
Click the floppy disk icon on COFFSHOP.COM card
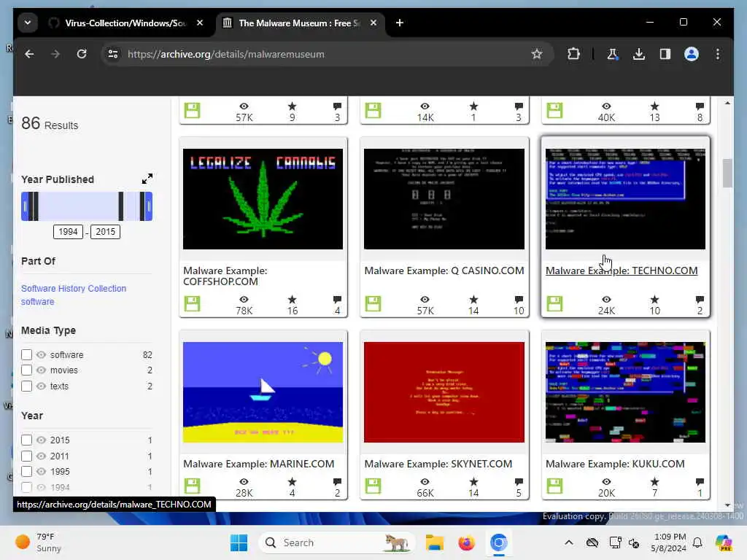click(192, 303)
